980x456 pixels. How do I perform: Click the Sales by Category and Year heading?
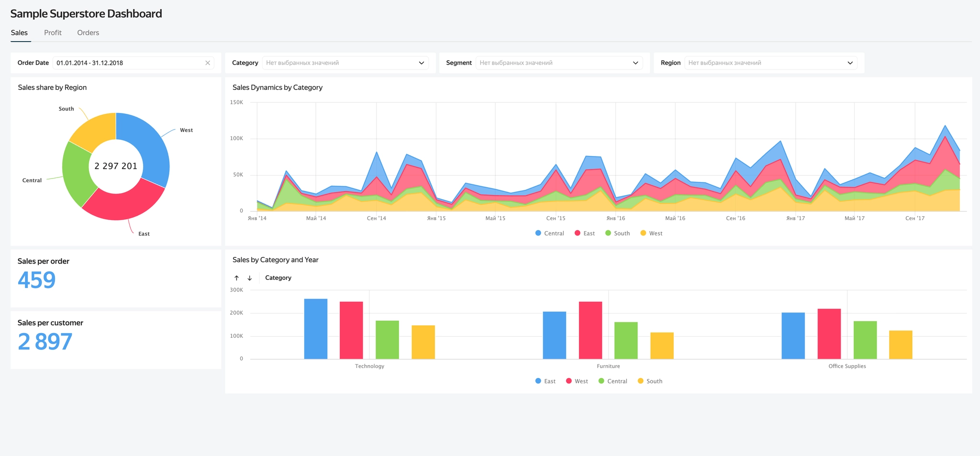click(276, 260)
